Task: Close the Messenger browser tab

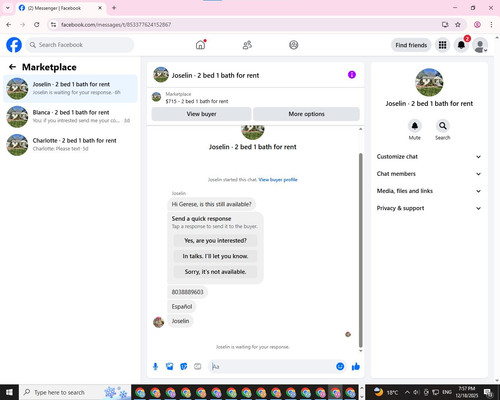Action: point(100,8)
